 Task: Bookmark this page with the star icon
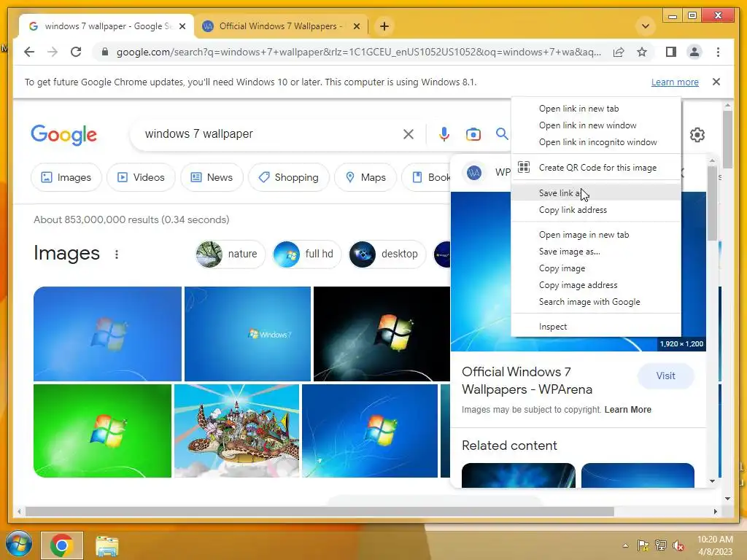[642, 52]
